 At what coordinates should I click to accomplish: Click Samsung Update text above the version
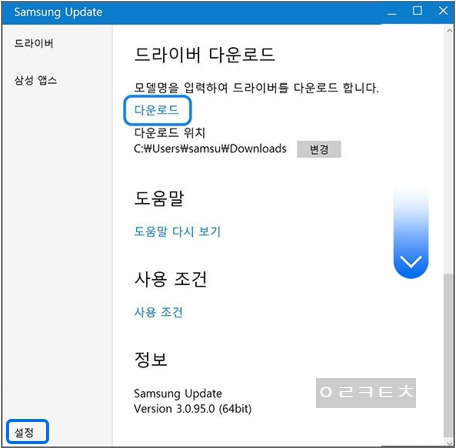tap(178, 394)
